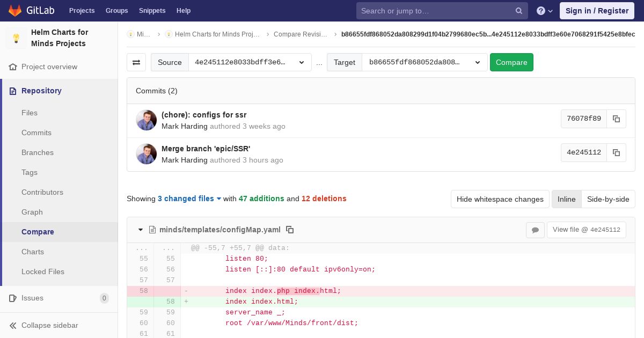The image size is (644, 338).
Task: Copy commit SHA 4e245112
Action: pyautogui.click(x=616, y=153)
